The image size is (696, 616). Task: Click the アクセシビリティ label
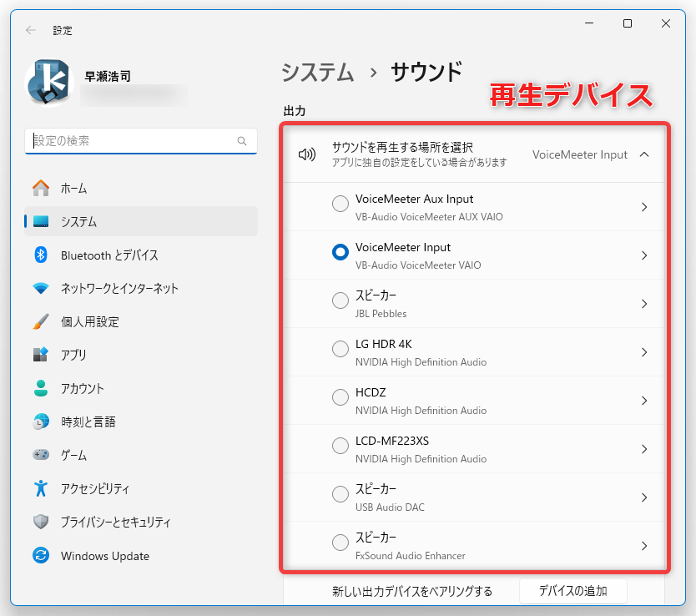[95, 488]
